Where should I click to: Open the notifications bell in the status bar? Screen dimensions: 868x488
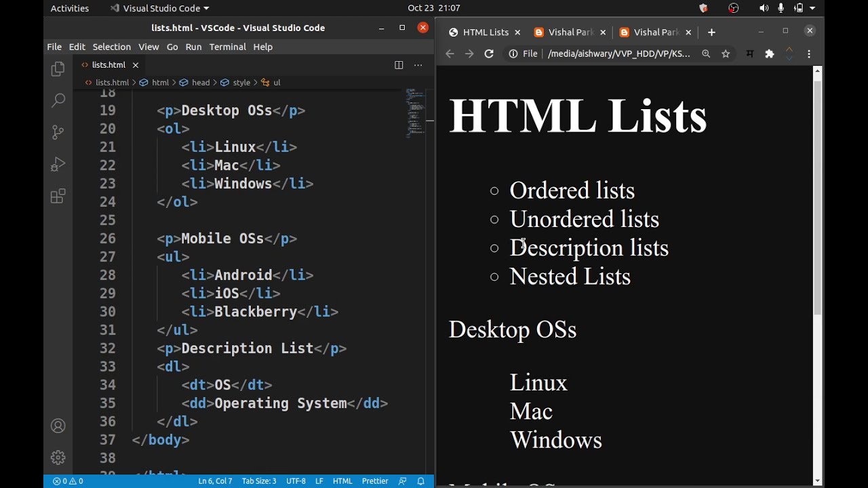(x=420, y=481)
